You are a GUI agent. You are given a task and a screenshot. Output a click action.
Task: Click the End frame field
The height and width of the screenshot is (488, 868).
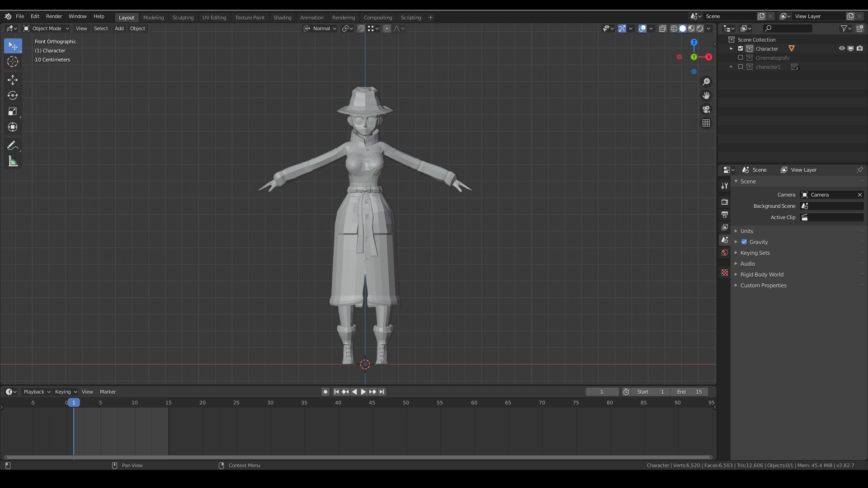[x=689, y=392]
